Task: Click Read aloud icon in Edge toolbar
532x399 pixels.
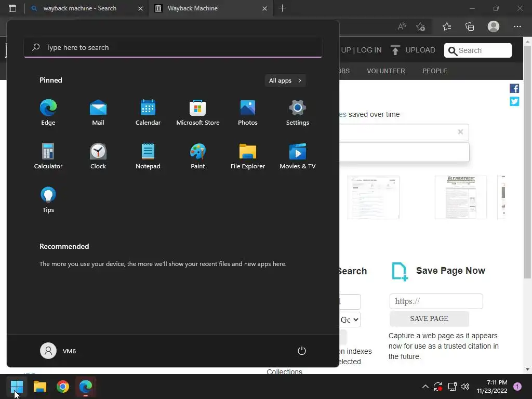Action: (x=402, y=26)
